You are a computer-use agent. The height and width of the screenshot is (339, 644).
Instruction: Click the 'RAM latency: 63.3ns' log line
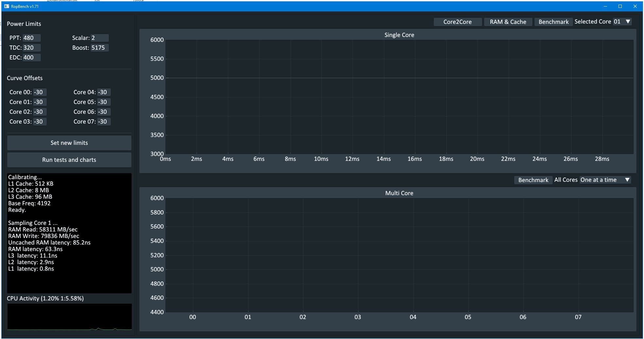click(35, 249)
